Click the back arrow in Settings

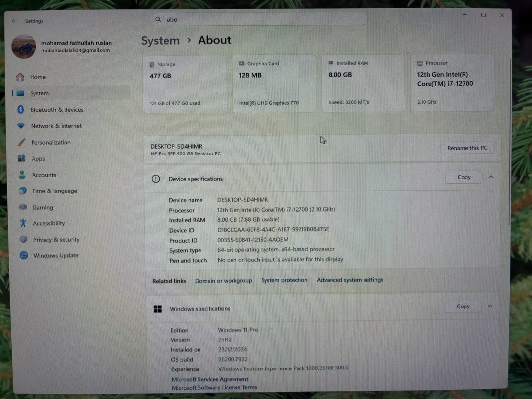14,21
